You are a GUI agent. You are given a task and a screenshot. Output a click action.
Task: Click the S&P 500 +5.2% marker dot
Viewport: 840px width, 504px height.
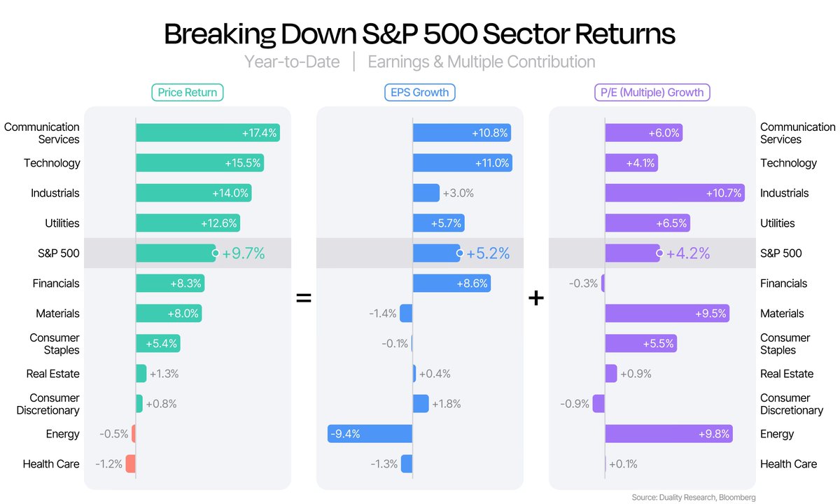pyautogui.click(x=460, y=253)
